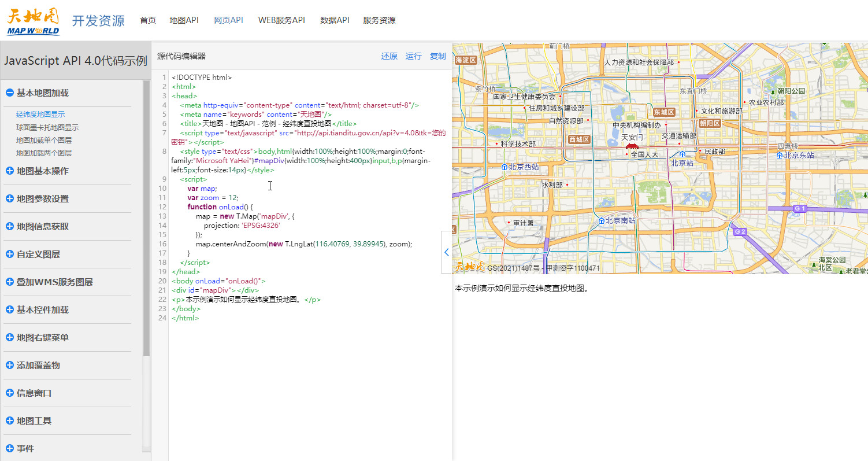Expand the 添加覆盖物 section
868x461 pixels.
coord(10,365)
